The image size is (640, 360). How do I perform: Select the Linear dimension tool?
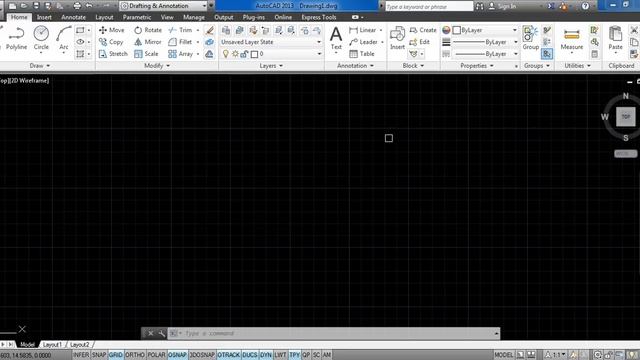(x=362, y=30)
